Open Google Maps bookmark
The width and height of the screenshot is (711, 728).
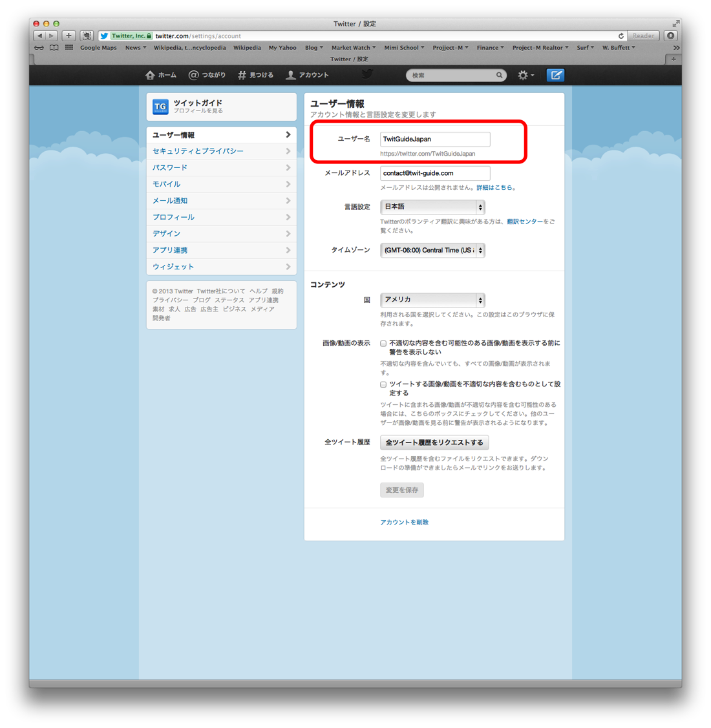click(x=98, y=47)
